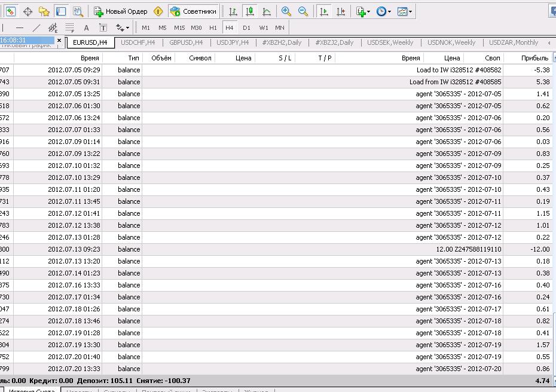The height and width of the screenshot is (392, 556).
Task: Switch chart to bar chart style
Action: [233, 11]
